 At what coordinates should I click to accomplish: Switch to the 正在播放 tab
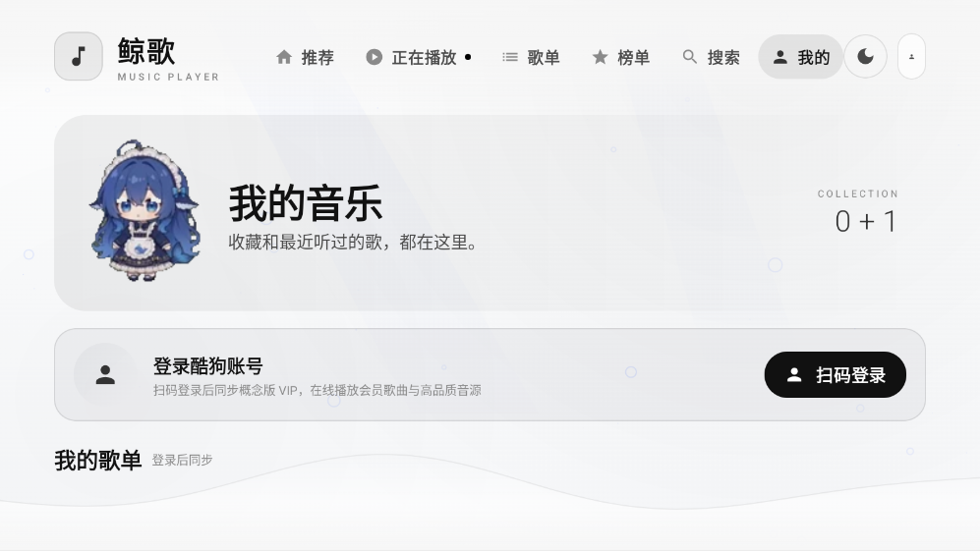[418, 57]
